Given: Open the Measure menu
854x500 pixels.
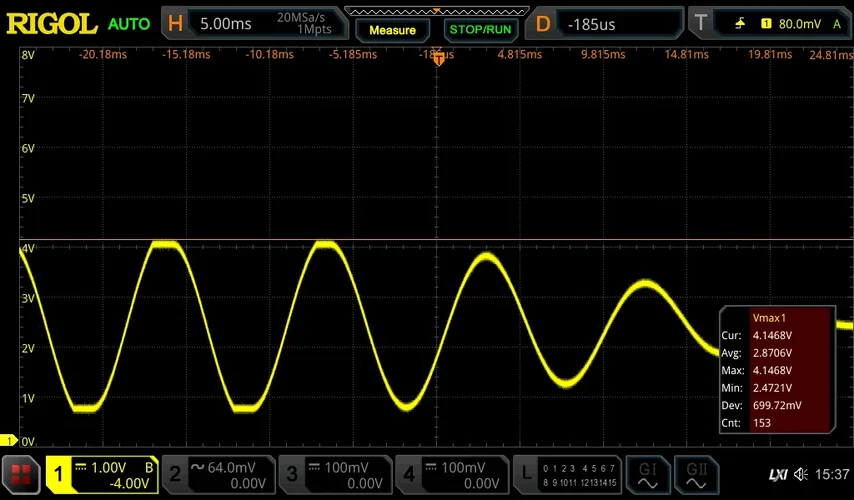Looking at the screenshot, I should coord(392,30).
